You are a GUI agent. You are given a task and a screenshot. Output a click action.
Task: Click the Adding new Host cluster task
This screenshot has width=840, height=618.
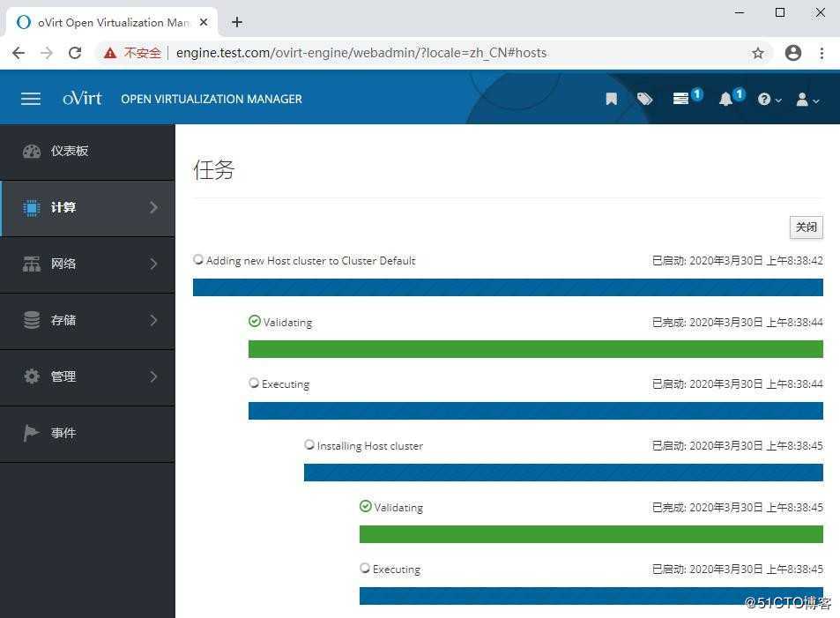pyautogui.click(x=311, y=261)
